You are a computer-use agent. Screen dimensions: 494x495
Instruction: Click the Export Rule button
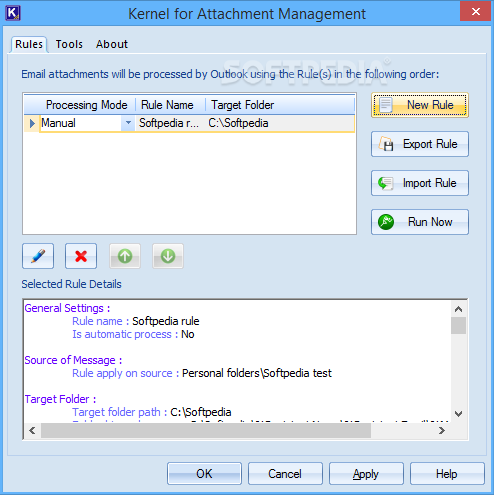pyautogui.click(x=420, y=144)
